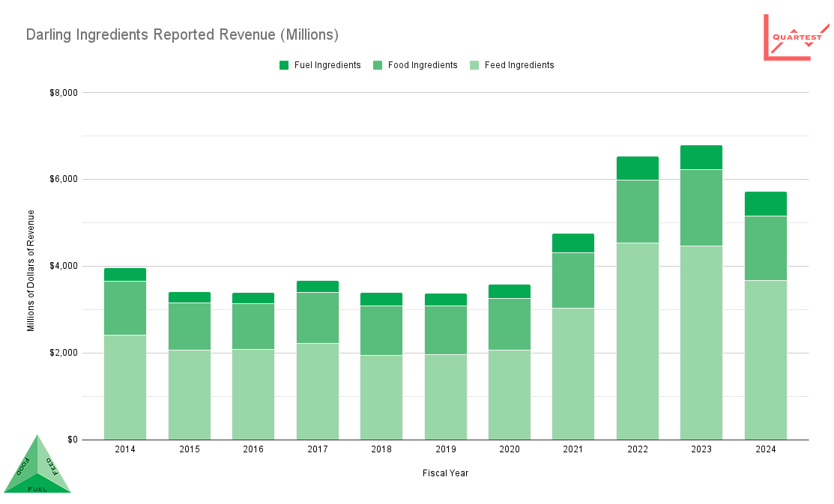Click the '2014' year label
The width and height of the screenshot is (834, 504).
point(125,449)
